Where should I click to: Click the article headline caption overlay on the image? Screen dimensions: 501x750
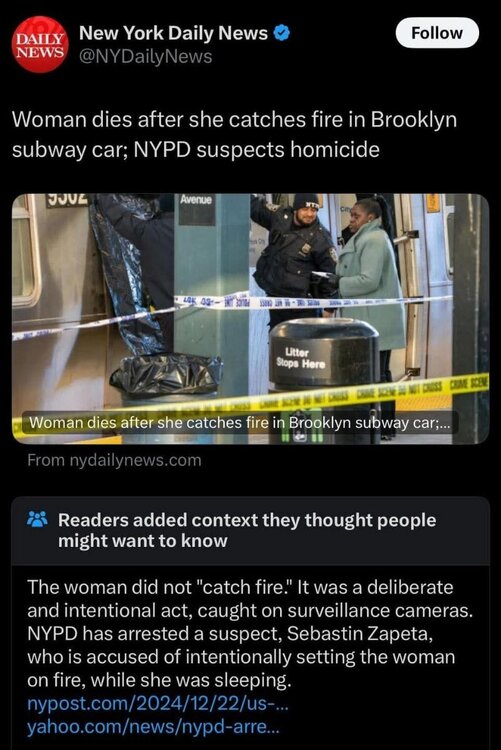(x=240, y=423)
